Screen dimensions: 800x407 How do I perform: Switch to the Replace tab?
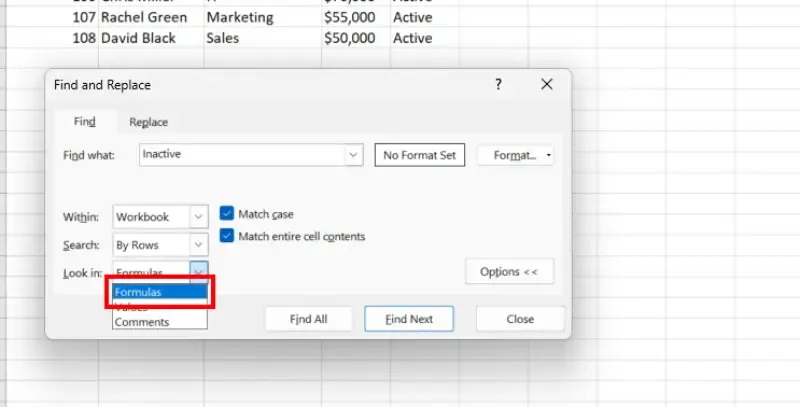148,122
